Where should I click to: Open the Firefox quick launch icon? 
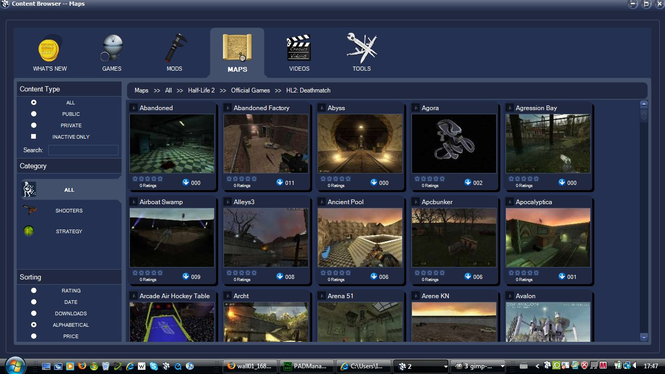[x=82, y=366]
